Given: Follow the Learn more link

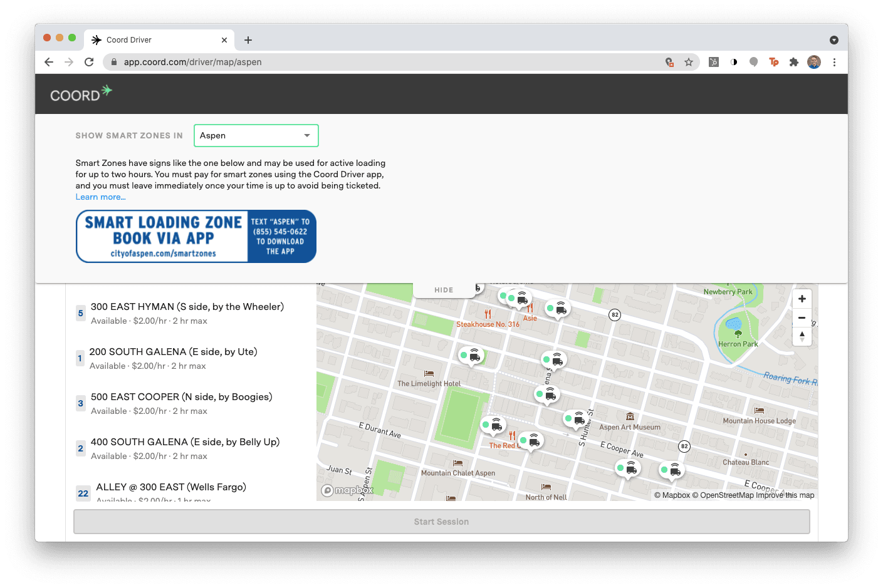Looking at the screenshot, I should point(101,197).
